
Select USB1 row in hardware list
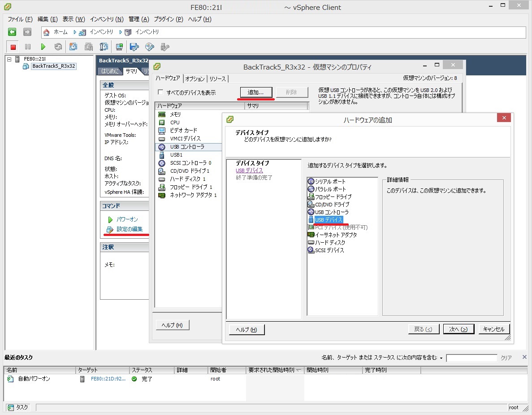[189, 155]
